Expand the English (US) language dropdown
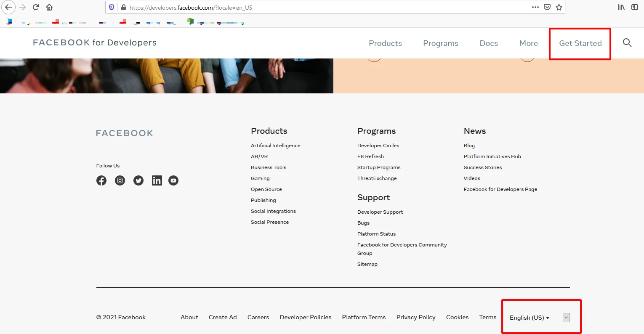The image size is (644, 334). (x=529, y=318)
